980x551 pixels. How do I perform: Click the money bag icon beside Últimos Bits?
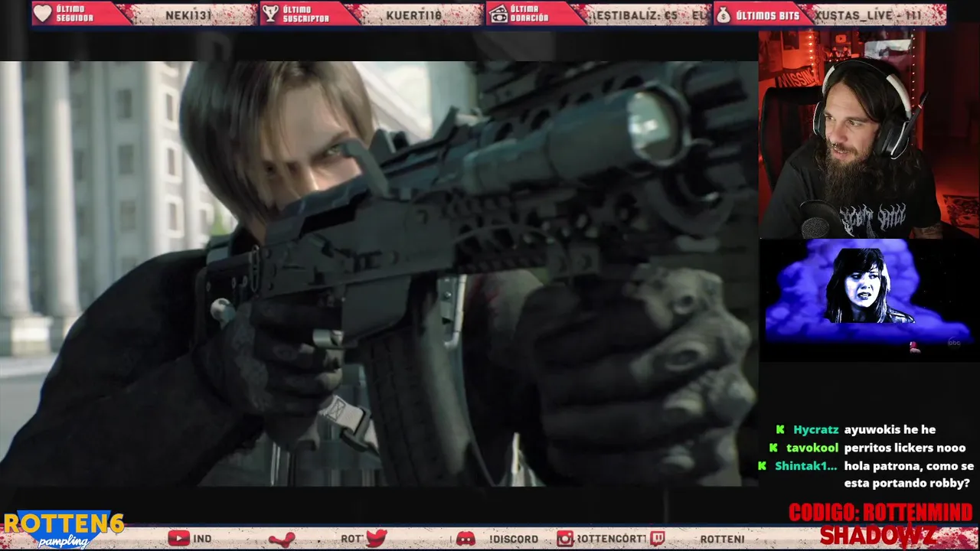click(723, 14)
